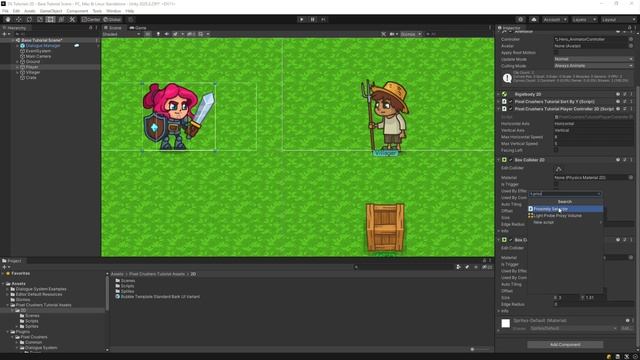
Task: Select Proximity Selector in component search
Action: [565, 209]
